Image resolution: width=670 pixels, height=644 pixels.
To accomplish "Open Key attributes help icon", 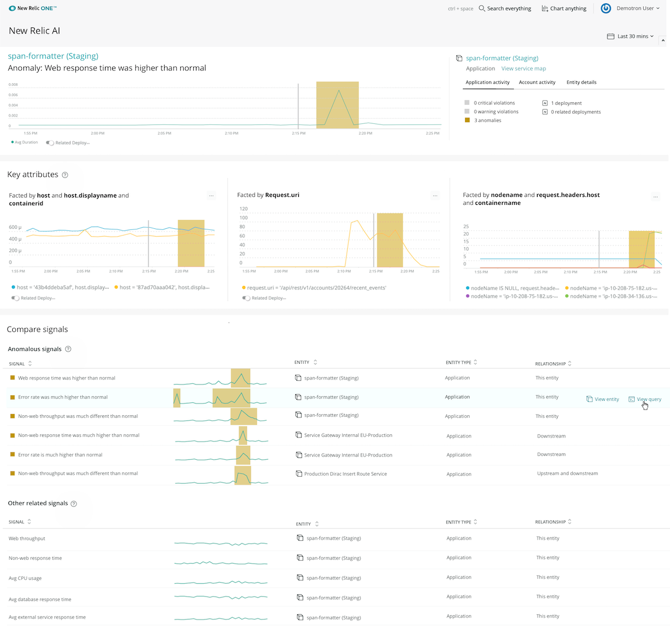I will 65,175.
